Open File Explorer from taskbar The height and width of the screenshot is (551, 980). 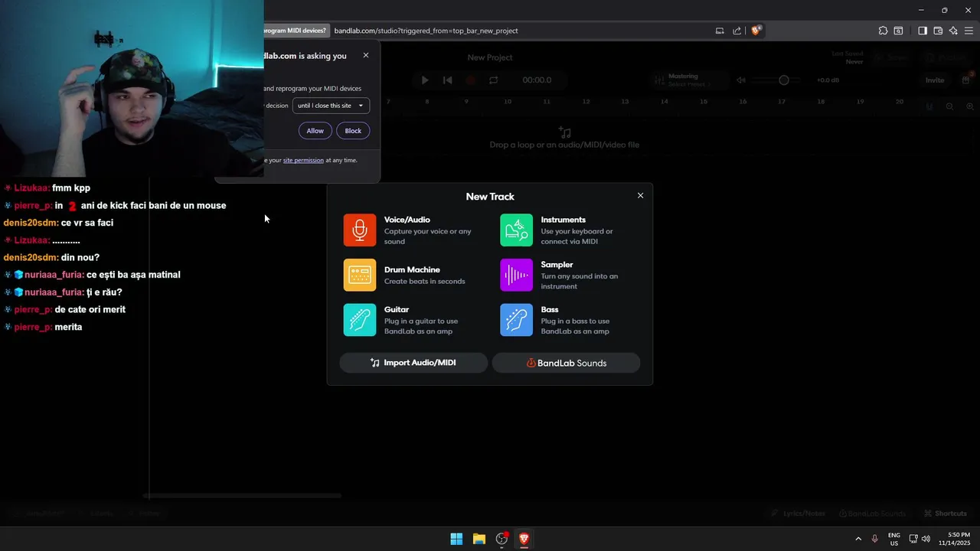479,539
